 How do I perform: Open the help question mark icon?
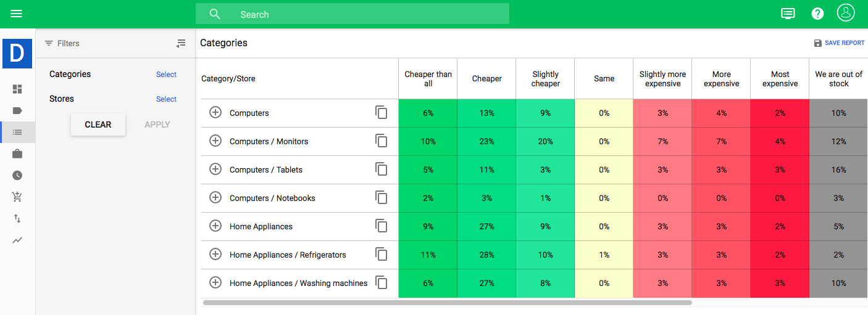817,14
